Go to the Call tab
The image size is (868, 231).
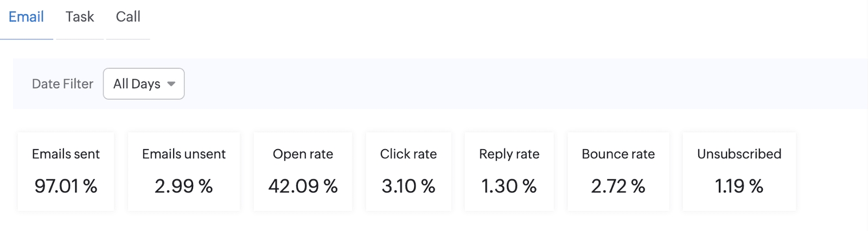tap(128, 17)
